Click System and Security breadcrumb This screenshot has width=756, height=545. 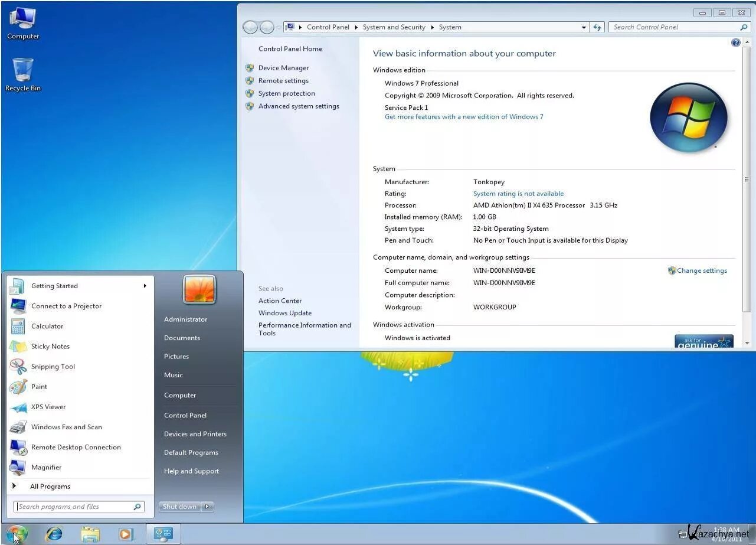394,27
